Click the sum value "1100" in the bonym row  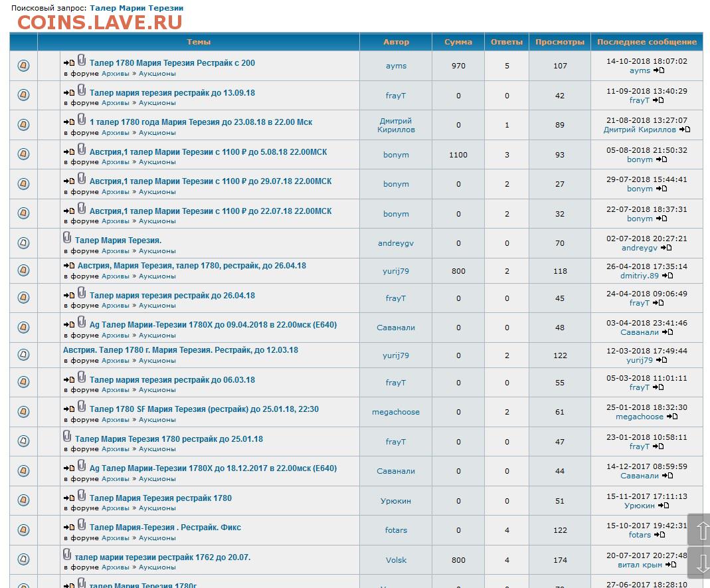pos(458,155)
